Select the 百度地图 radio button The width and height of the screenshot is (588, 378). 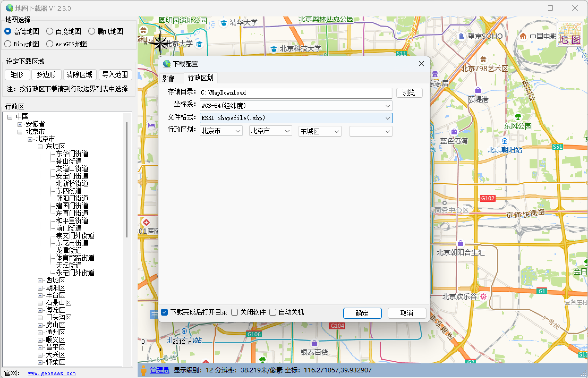[x=50, y=31]
